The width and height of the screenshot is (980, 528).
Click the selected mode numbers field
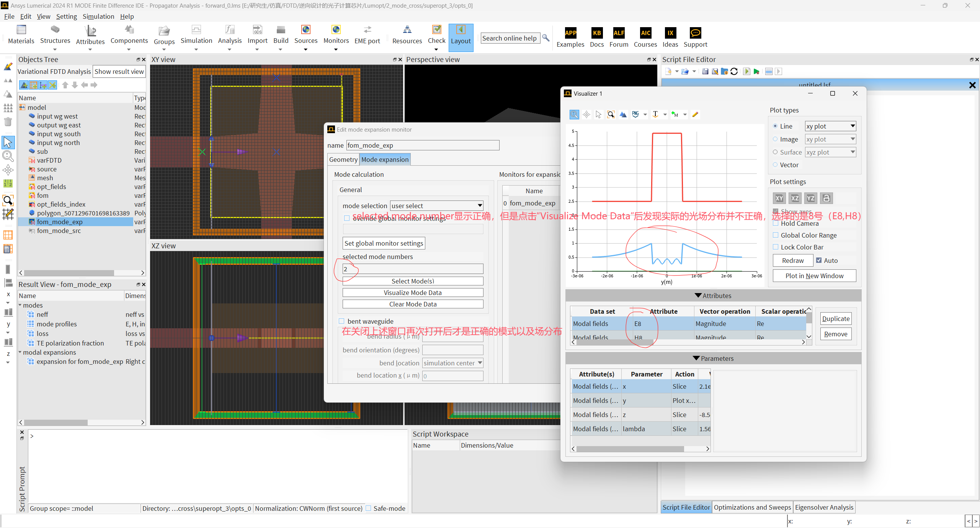(413, 269)
